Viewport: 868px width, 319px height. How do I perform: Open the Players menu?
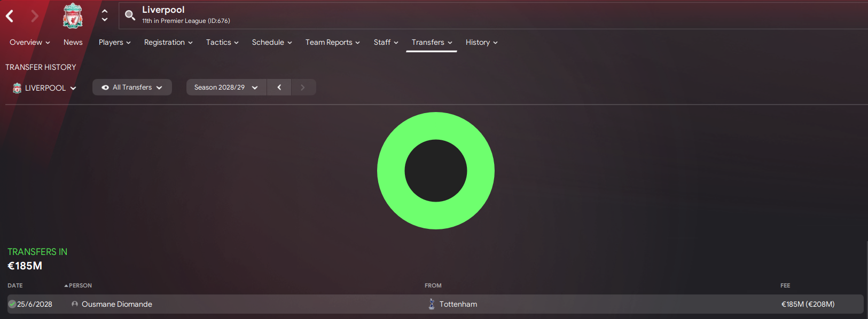point(115,42)
